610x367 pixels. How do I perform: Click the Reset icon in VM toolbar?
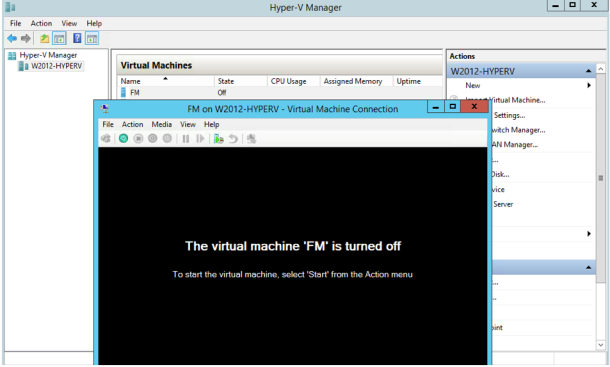point(200,139)
